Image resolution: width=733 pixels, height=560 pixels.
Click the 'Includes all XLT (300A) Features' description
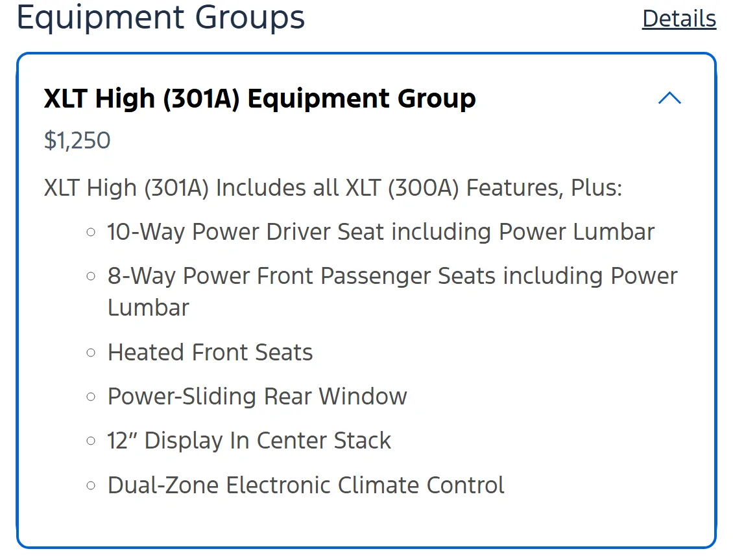point(333,188)
